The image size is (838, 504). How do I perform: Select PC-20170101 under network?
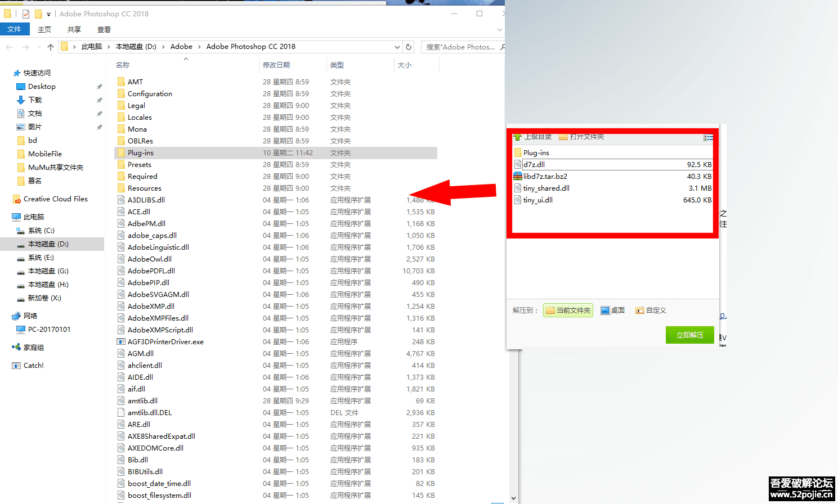(49, 330)
